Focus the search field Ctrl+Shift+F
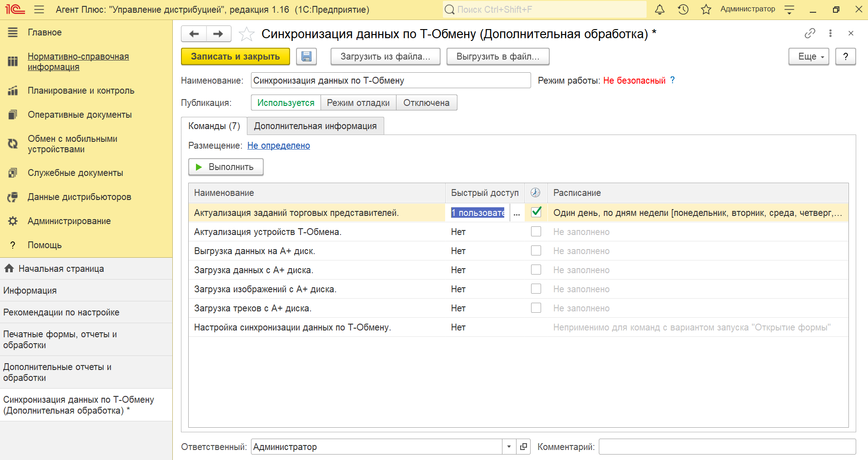The width and height of the screenshot is (868, 460). [x=545, y=10]
